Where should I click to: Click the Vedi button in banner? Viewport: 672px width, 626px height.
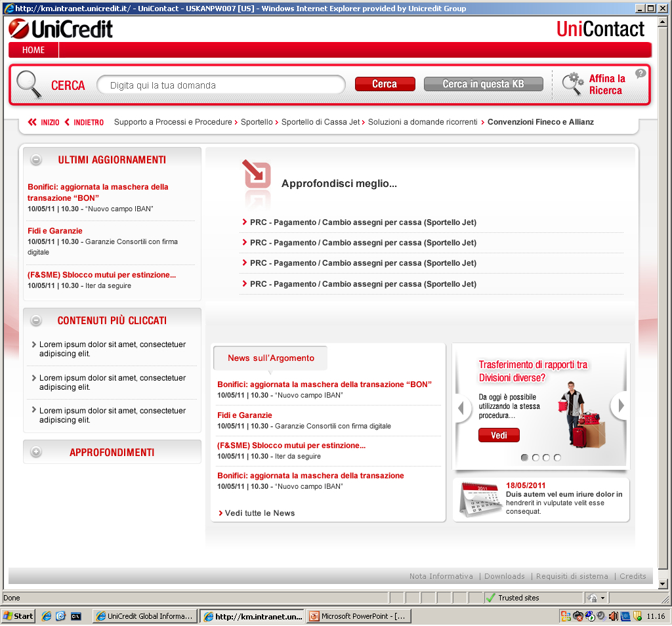coord(499,435)
